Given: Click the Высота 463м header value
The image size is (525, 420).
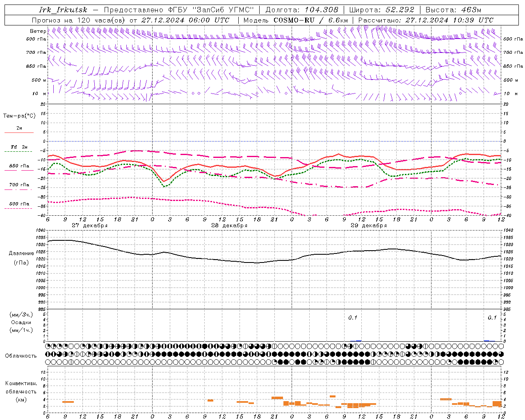Looking at the screenshot, I should (x=453, y=10).
